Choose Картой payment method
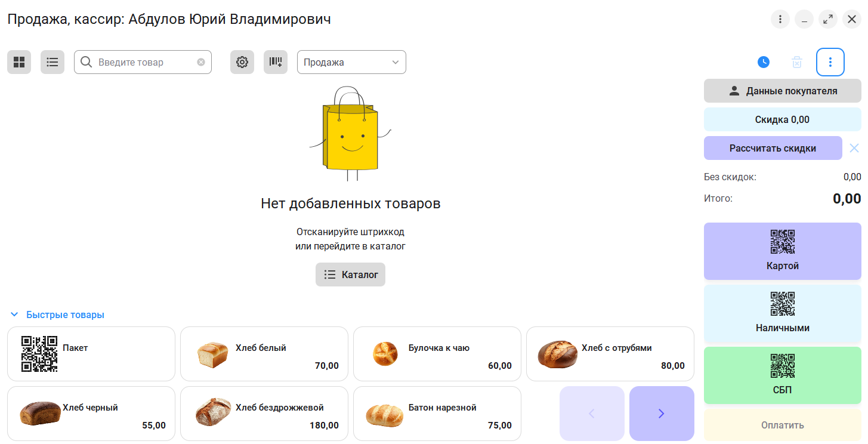Image resolution: width=868 pixels, height=444 pixels. pyautogui.click(x=782, y=251)
